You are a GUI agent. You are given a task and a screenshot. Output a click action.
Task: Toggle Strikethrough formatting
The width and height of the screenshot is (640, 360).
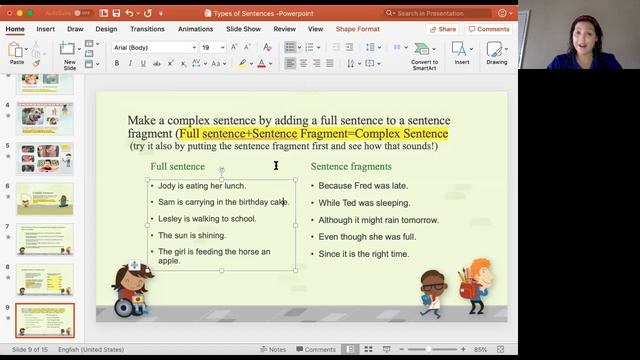(156, 63)
